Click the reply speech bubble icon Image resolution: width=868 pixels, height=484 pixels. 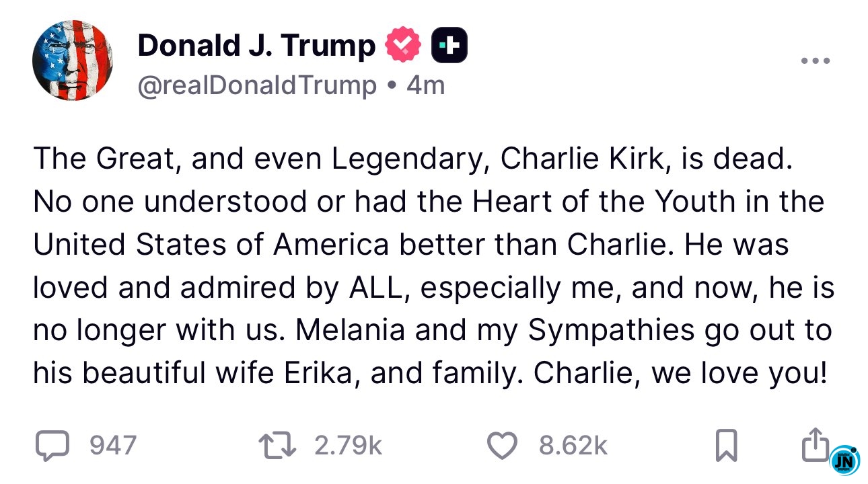(x=52, y=445)
